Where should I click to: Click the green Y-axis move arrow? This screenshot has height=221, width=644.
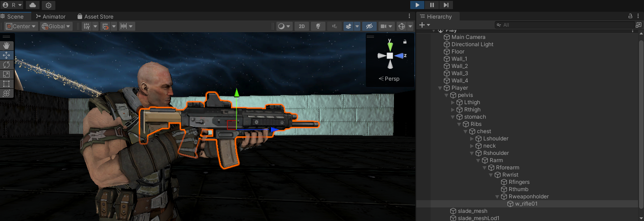tap(236, 93)
